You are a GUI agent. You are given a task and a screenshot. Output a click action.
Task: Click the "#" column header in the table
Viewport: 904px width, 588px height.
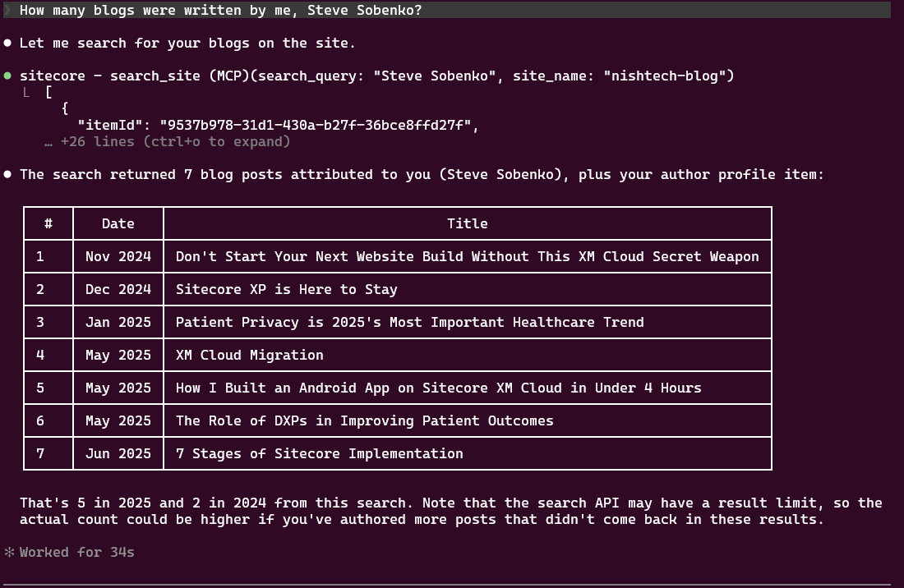point(48,223)
